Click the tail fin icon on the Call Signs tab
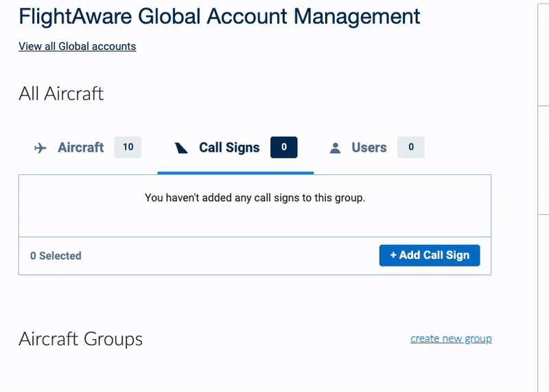This screenshot has height=392, width=549. pyautogui.click(x=181, y=148)
